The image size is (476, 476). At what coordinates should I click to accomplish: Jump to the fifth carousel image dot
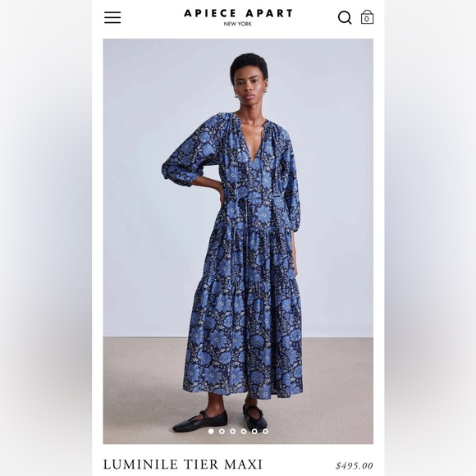[x=254, y=431]
